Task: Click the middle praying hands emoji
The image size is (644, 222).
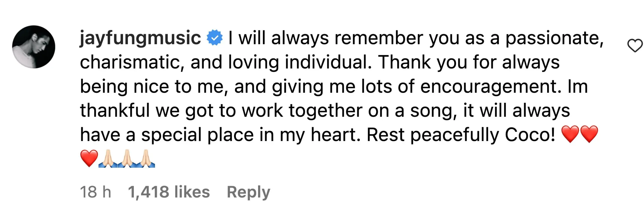Action: point(127,158)
